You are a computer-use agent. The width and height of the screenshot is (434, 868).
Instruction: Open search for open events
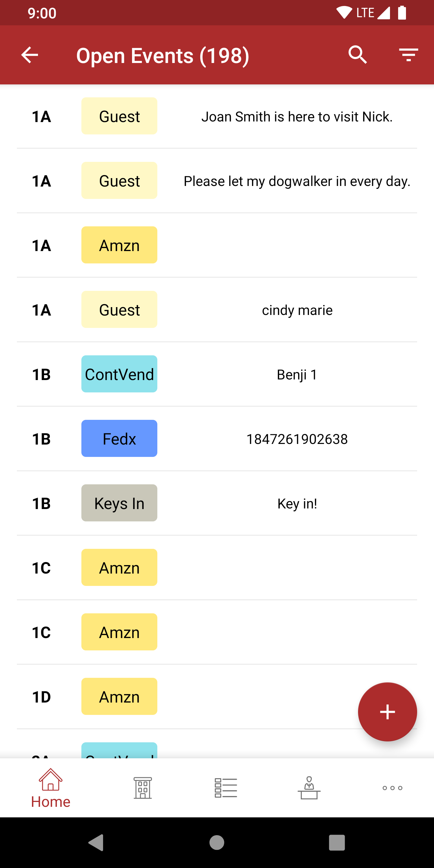click(x=357, y=55)
